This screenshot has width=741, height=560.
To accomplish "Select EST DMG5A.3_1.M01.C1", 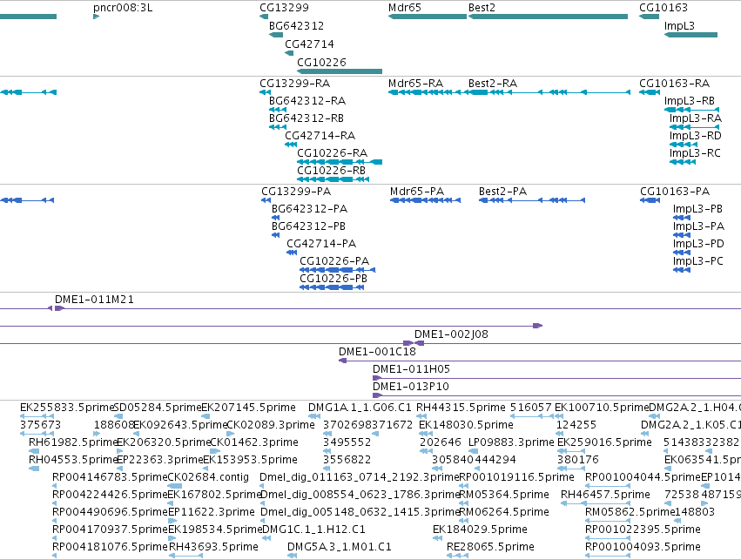I will 292,557.
